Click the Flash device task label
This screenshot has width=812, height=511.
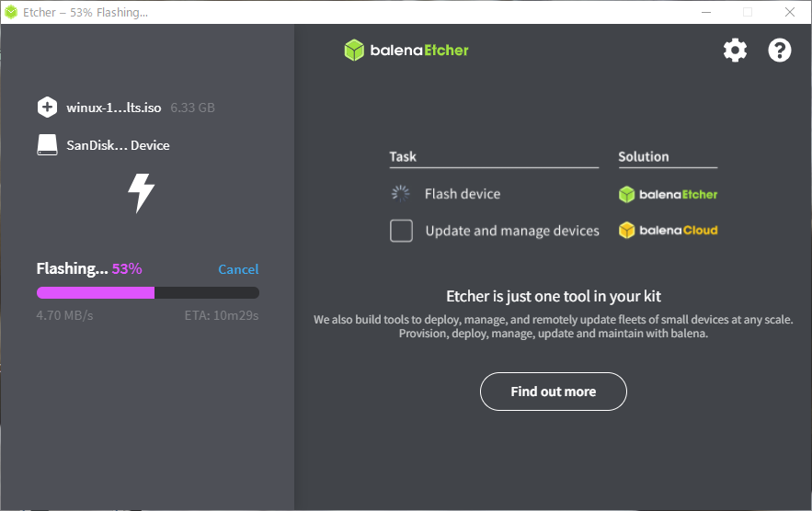(x=463, y=194)
